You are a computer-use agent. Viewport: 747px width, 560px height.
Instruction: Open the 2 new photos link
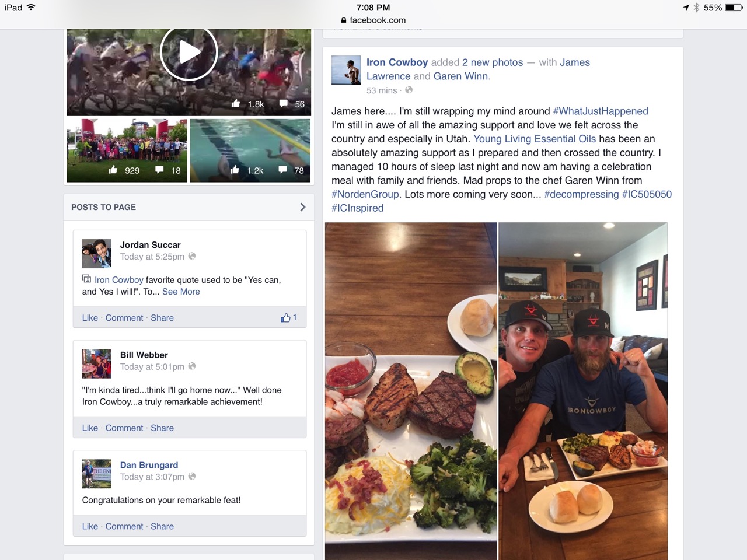pos(493,62)
